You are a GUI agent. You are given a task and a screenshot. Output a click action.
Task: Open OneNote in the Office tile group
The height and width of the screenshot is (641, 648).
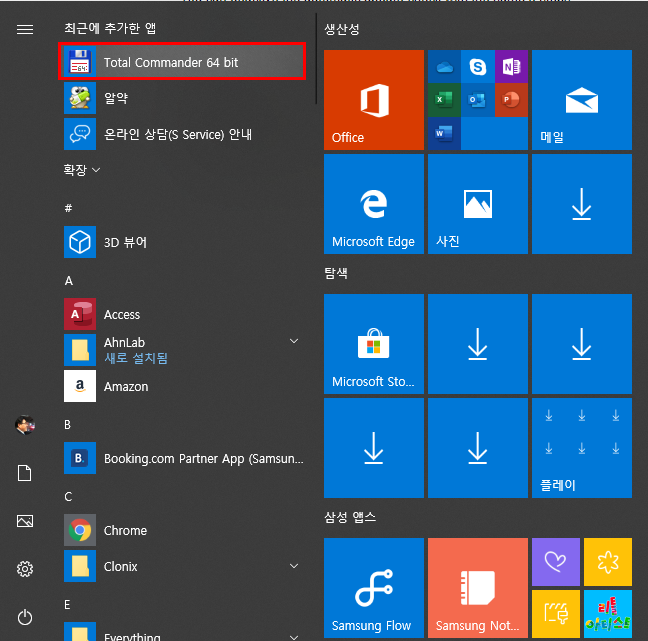pos(511,67)
